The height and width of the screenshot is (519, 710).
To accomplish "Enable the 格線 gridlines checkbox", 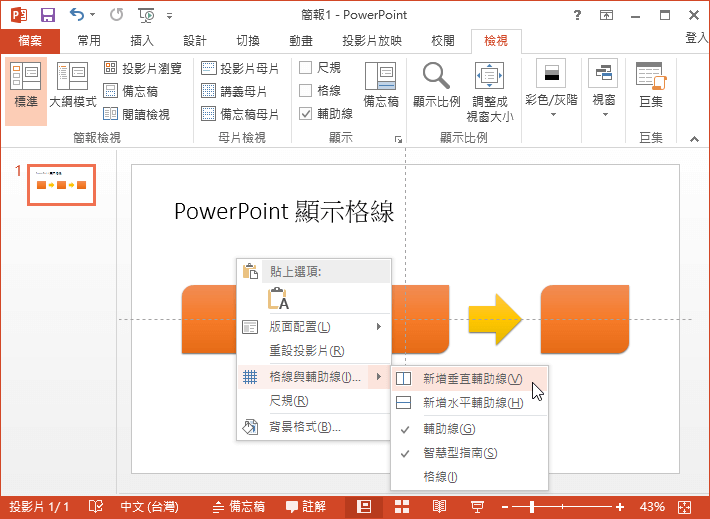I will (306, 91).
